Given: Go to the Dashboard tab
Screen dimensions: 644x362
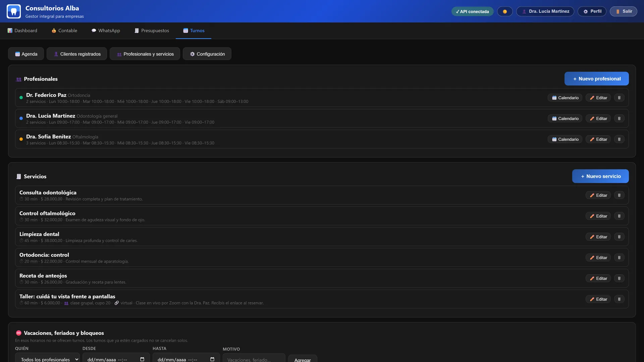Looking at the screenshot, I should pyautogui.click(x=22, y=31).
